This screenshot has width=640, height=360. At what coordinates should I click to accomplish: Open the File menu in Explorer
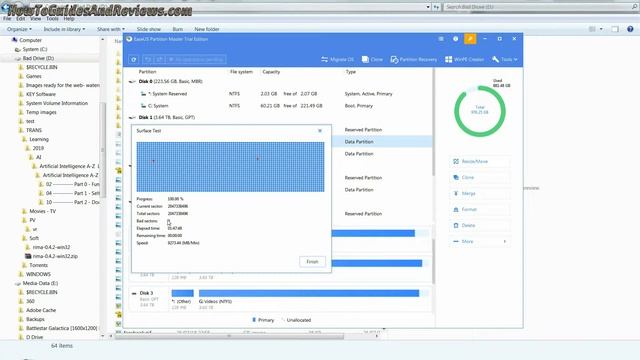point(7,19)
